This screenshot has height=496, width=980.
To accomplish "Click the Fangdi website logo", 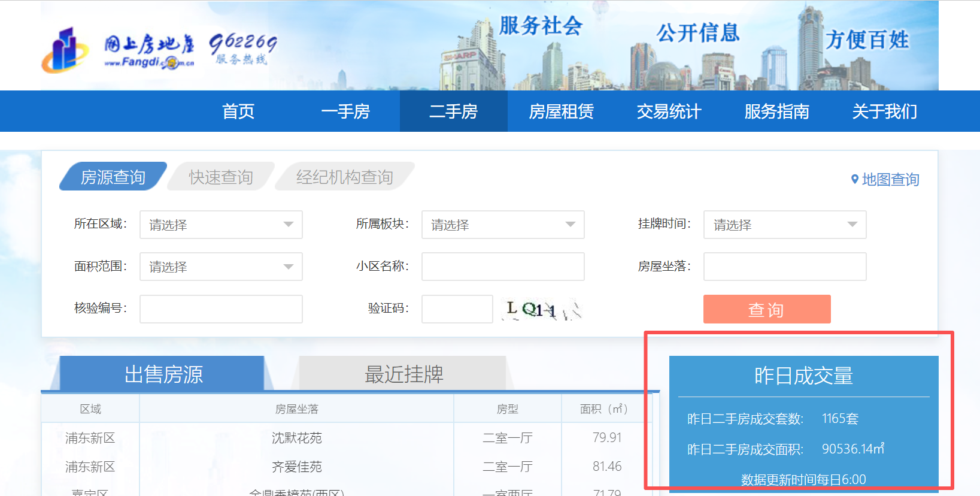I will coord(119,50).
